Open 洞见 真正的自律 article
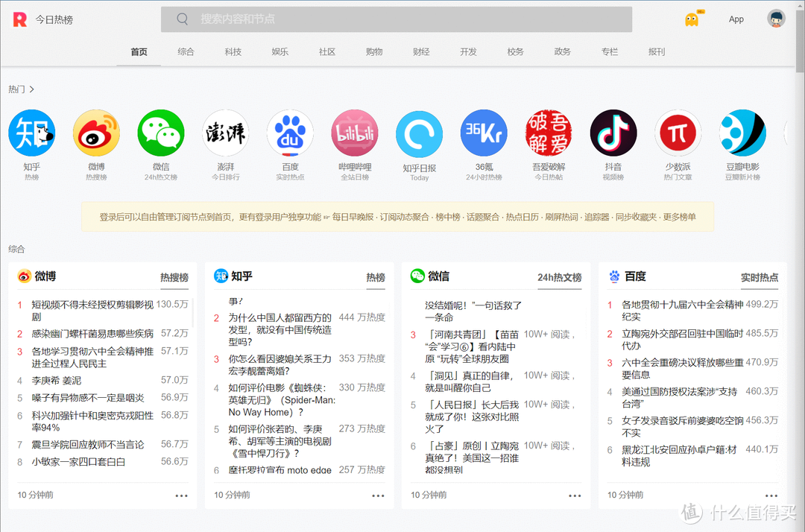 click(470, 381)
